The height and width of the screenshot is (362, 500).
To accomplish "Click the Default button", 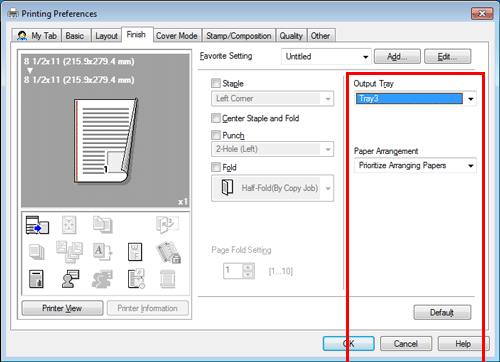I will (x=442, y=312).
